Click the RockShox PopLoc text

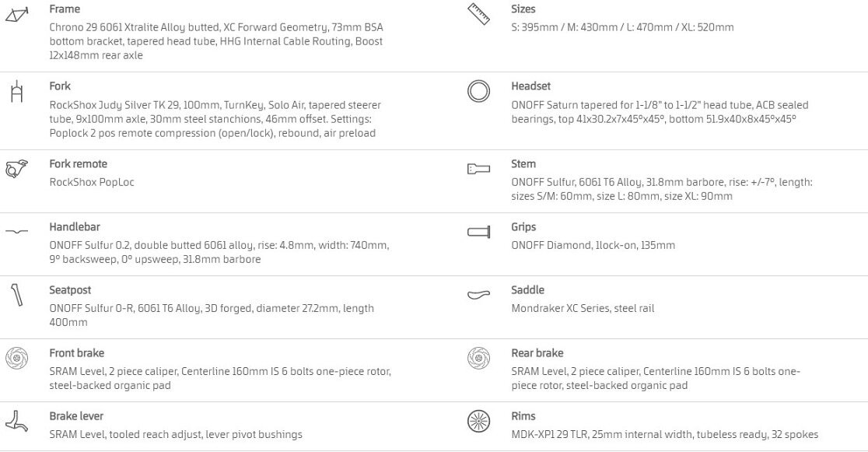92,182
